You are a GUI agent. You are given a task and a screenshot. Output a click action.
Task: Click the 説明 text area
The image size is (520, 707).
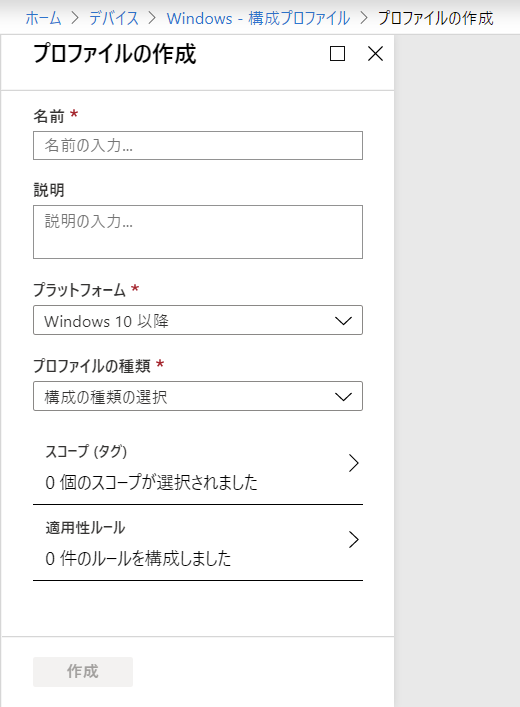pyautogui.click(x=198, y=232)
